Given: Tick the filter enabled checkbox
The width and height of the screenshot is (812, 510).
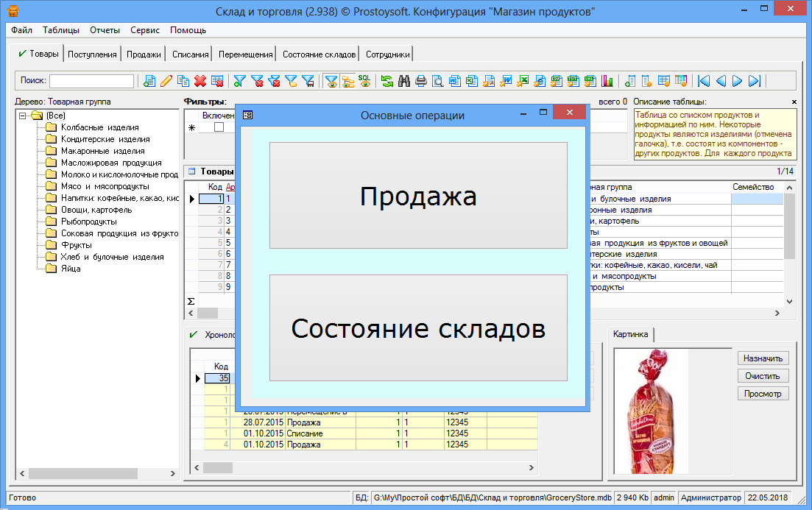Looking at the screenshot, I should pos(218,127).
